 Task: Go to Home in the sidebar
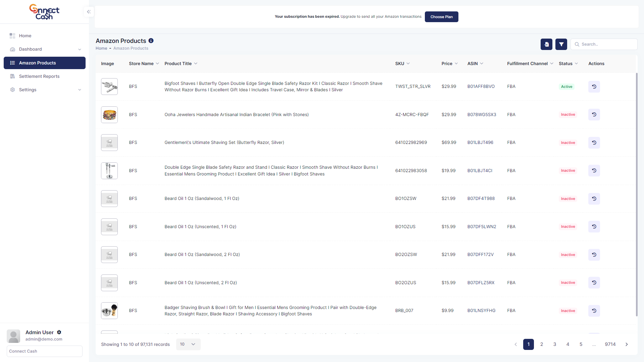pyautogui.click(x=25, y=36)
